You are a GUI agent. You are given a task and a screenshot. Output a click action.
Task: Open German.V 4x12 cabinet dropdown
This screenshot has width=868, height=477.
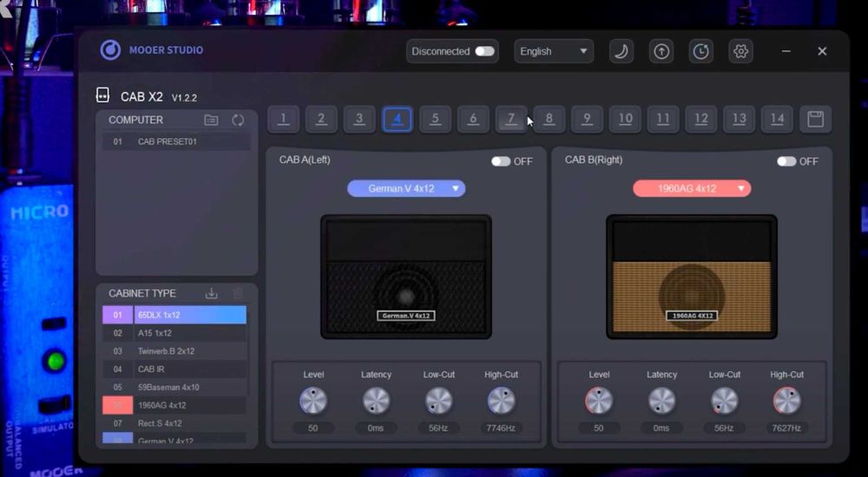(406, 189)
